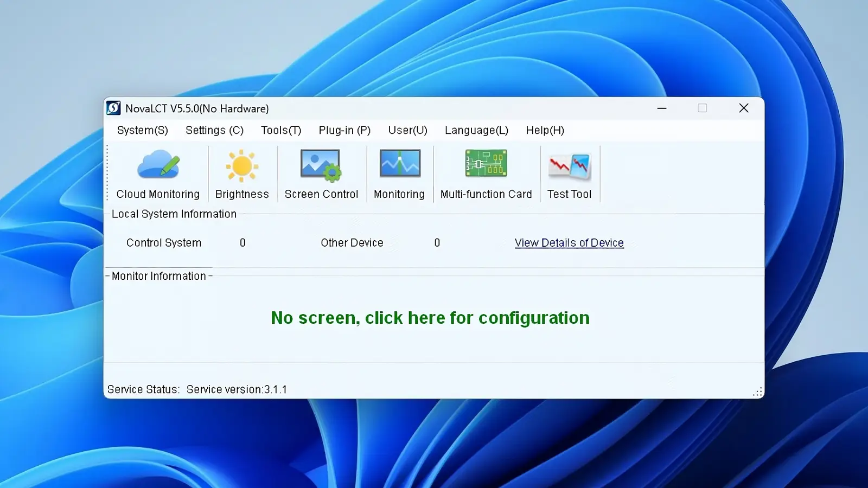Show the Help(H) menu

[x=545, y=130]
